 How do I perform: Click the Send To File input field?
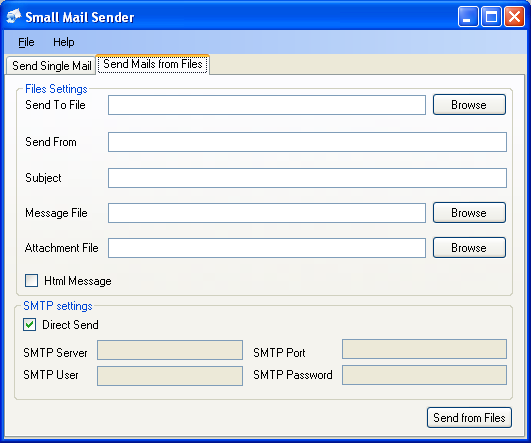[267, 105]
